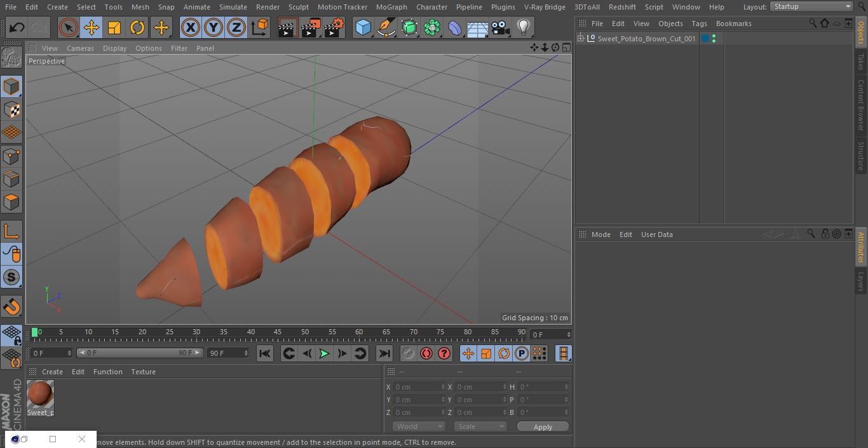Open Edit Render Settings icon
The image size is (868, 448).
point(334,28)
